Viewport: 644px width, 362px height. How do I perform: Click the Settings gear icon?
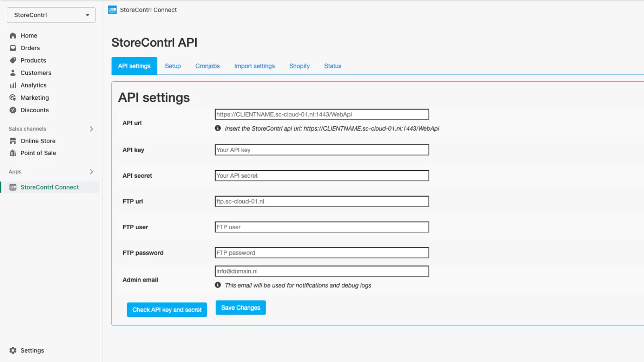13,350
